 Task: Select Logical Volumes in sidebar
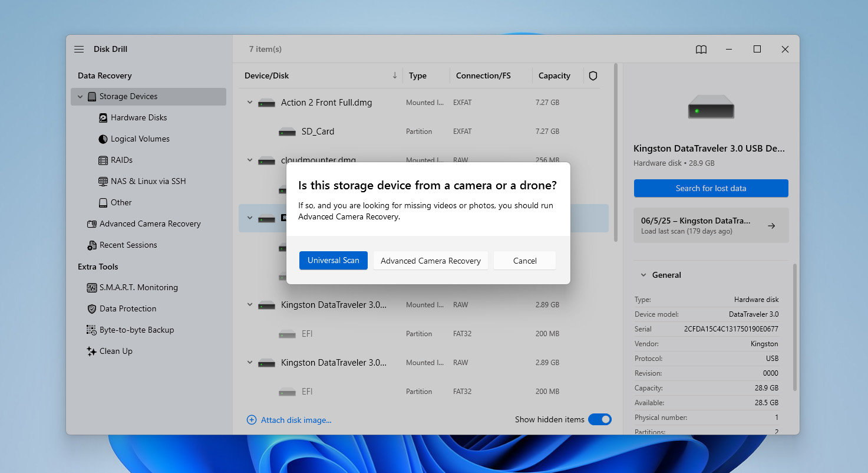140,139
